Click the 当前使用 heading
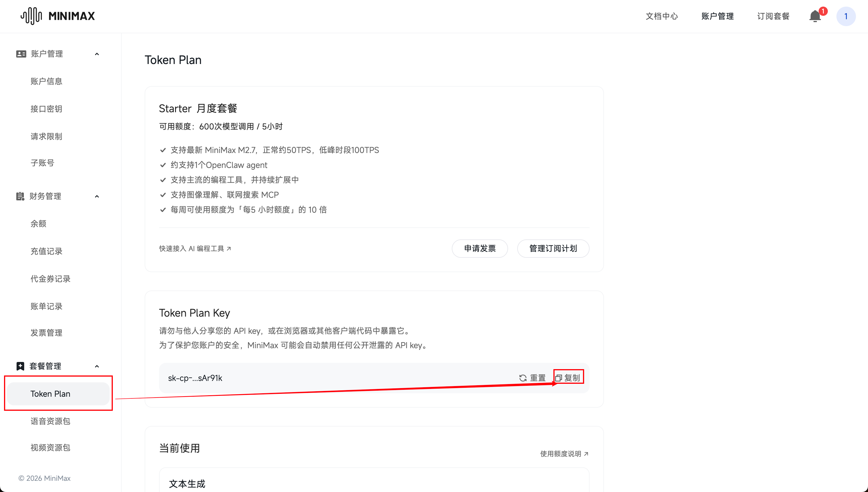This screenshot has height=492, width=868. 179,448
